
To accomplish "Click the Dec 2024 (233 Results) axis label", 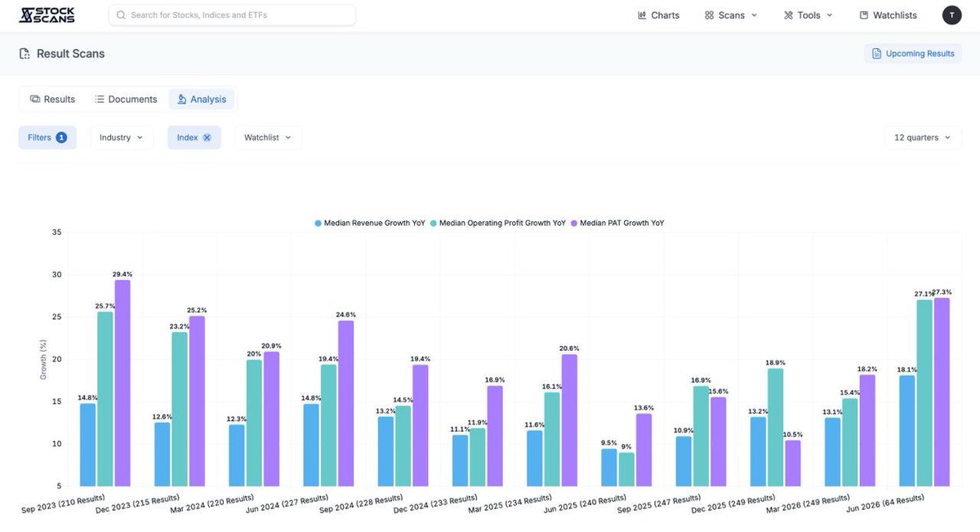I will pos(435,503).
